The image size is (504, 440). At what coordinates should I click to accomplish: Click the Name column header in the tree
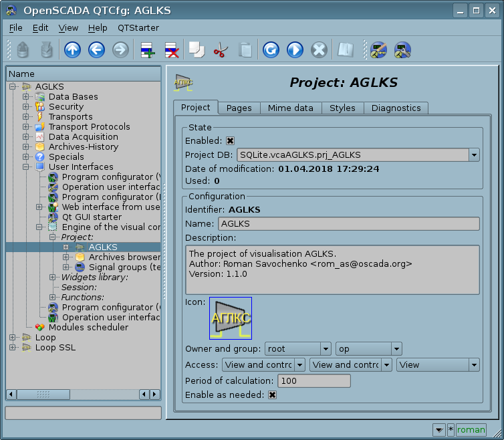pos(84,74)
